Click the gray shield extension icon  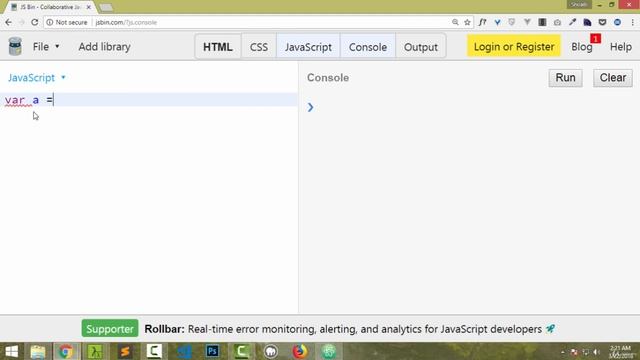(x=512, y=22)
